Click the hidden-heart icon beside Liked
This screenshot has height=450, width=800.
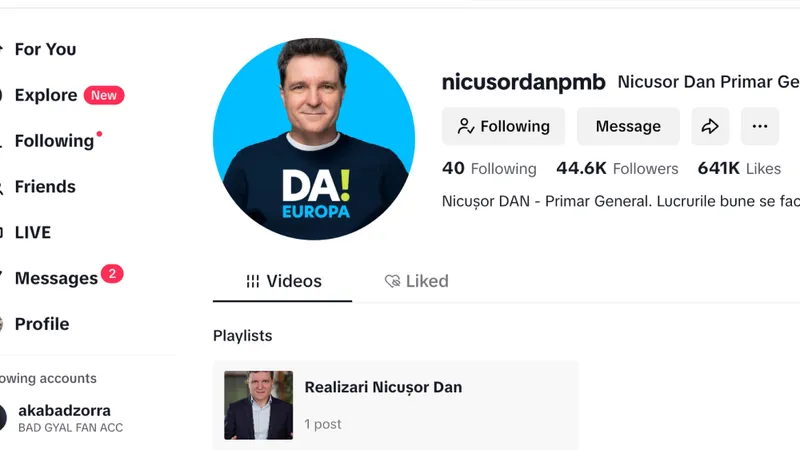tap(392, 281)
